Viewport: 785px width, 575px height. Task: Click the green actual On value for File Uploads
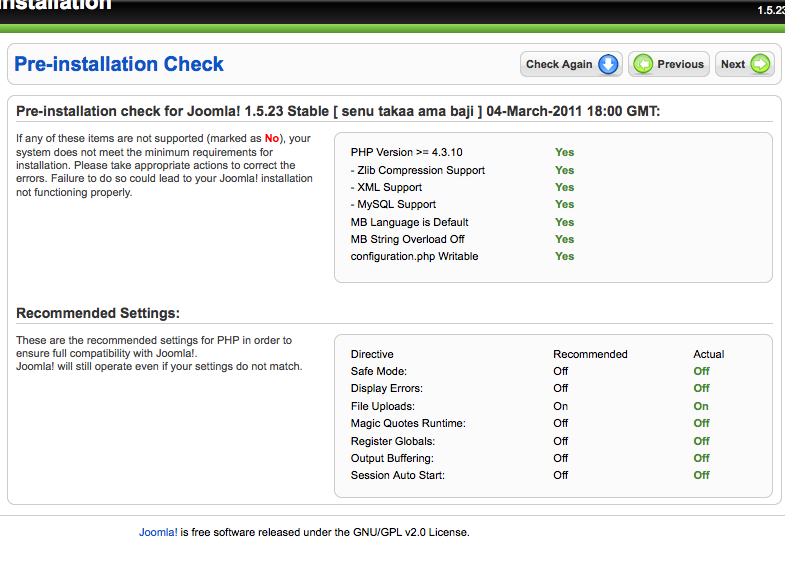click(x=701, y=406)
